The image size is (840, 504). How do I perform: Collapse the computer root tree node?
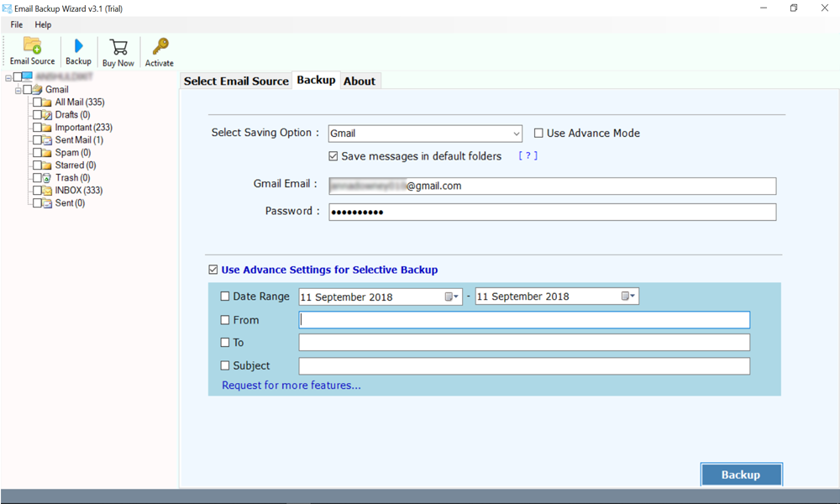(x=8, y=77)
